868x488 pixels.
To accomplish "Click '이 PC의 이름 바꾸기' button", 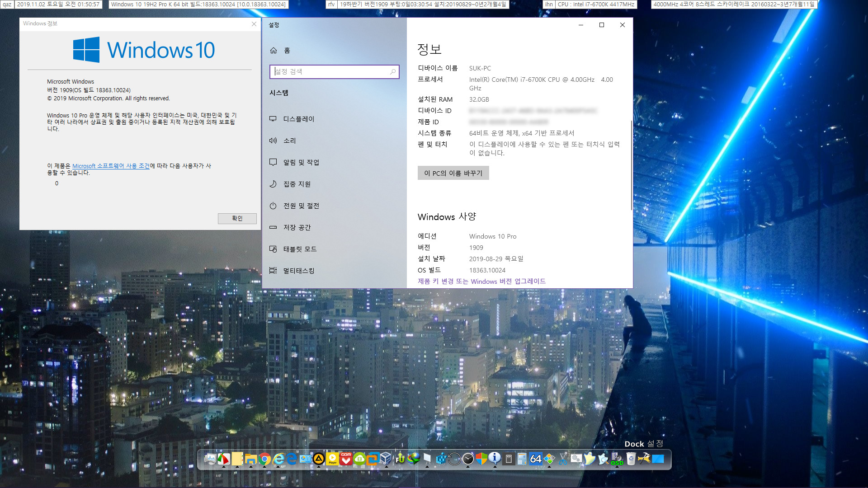I will (x=454, y=173).
